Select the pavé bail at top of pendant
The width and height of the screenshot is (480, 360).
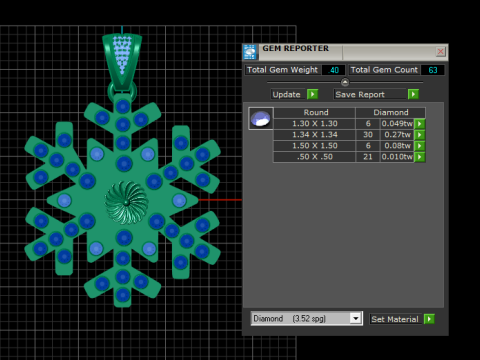tap(122, 62)
